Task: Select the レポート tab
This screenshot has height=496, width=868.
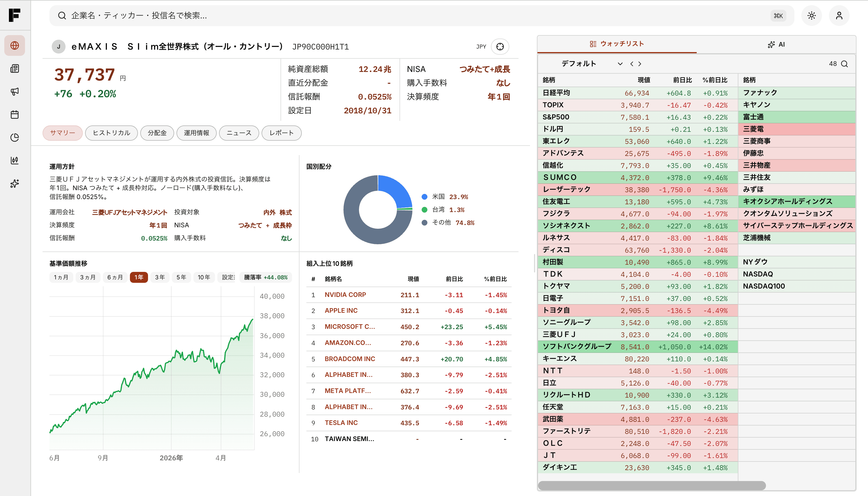Action: [282, 133]
